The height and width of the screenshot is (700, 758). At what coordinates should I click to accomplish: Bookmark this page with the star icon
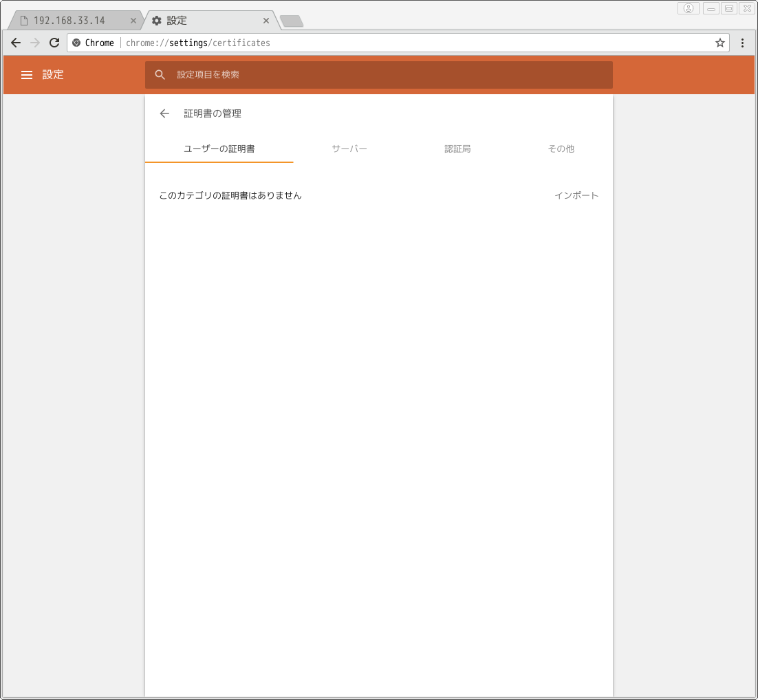pos(720,43)
